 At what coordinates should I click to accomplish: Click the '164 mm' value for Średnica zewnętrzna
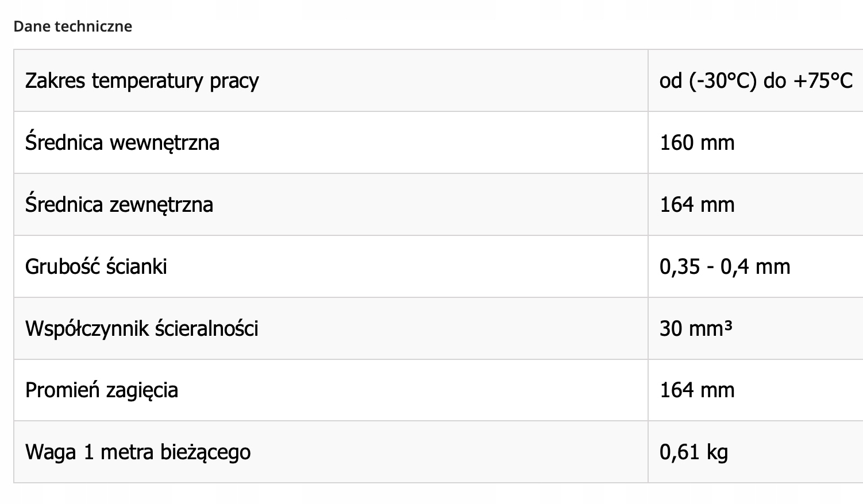point(697,204)
